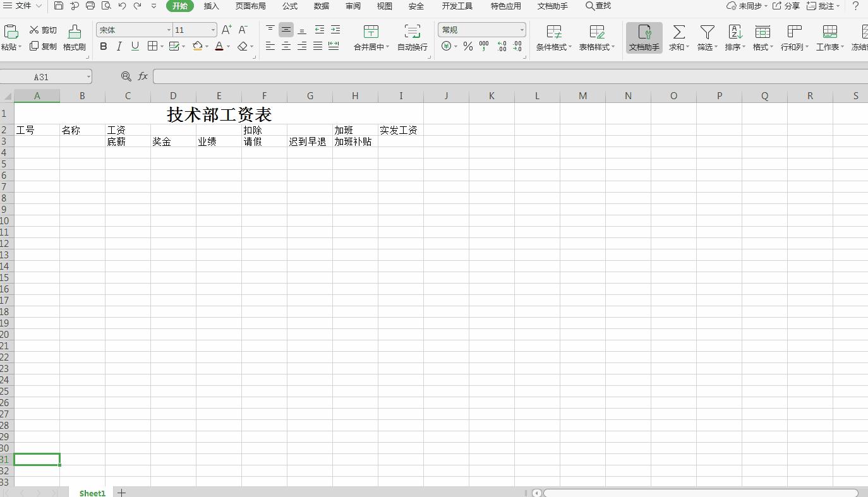Click the Sheet1 sheet tab

coord(92,493)
